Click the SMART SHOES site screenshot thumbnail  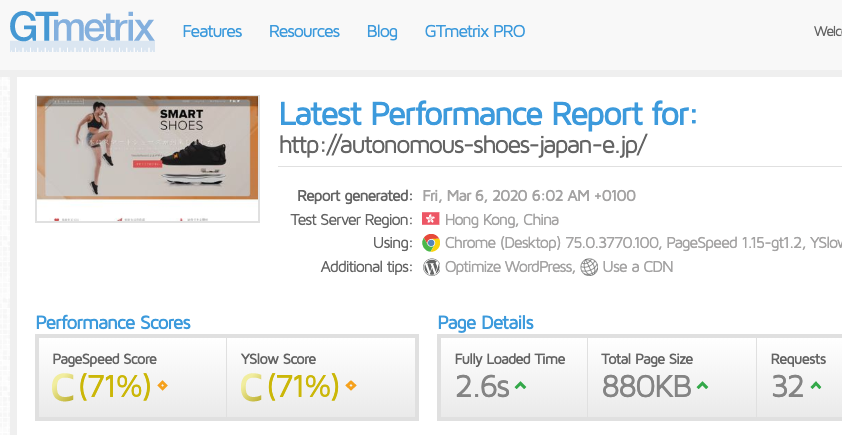[x=148, y=159]
